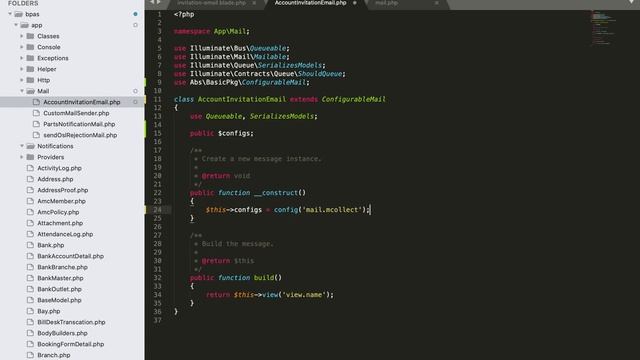Expand the Classes folder
The height and width of the screenshot is (360, 640).
[22, 36]
